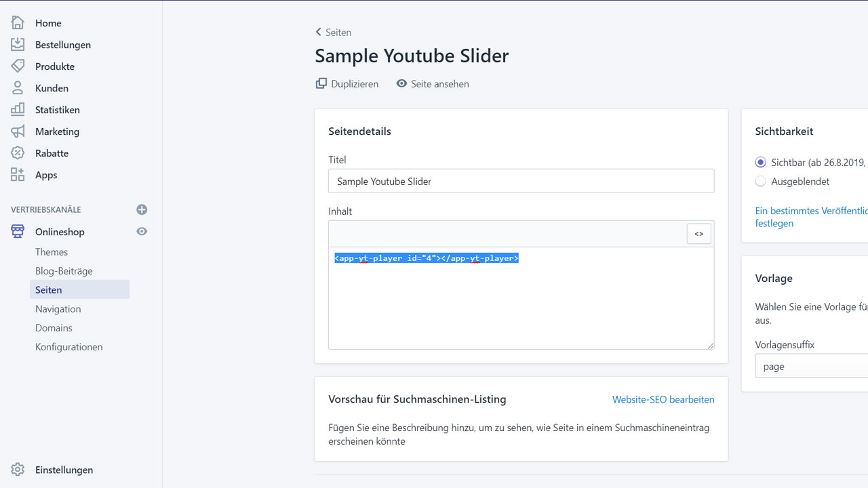This screenshot has height=488, width=868.
Task: Select the Onlineshop storefront icon
Action: coord(17,231)
